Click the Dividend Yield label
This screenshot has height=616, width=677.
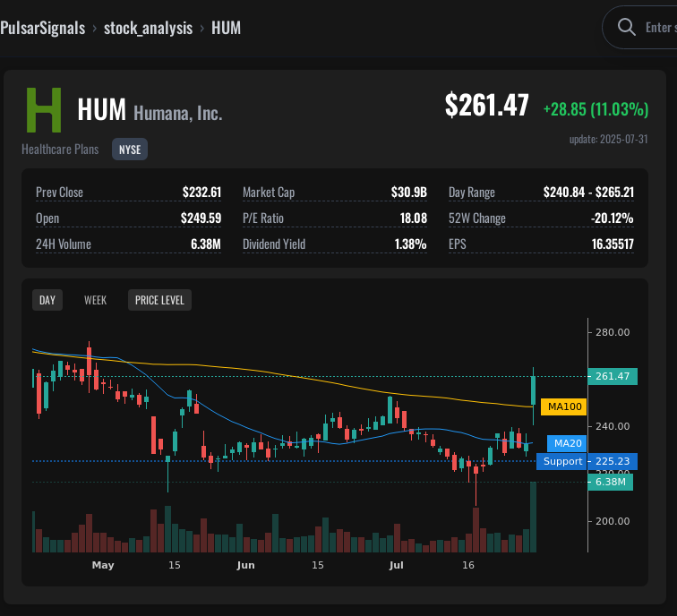point(274,244)
